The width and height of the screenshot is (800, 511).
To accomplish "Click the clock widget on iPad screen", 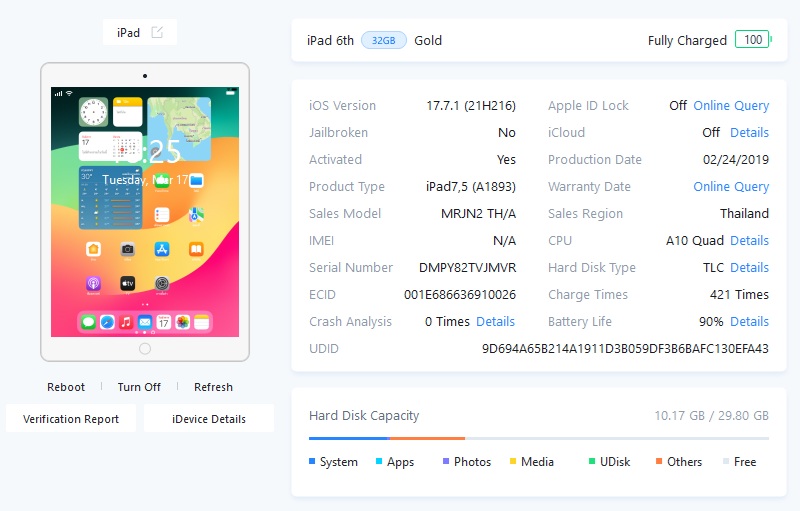I will [94, 111].
